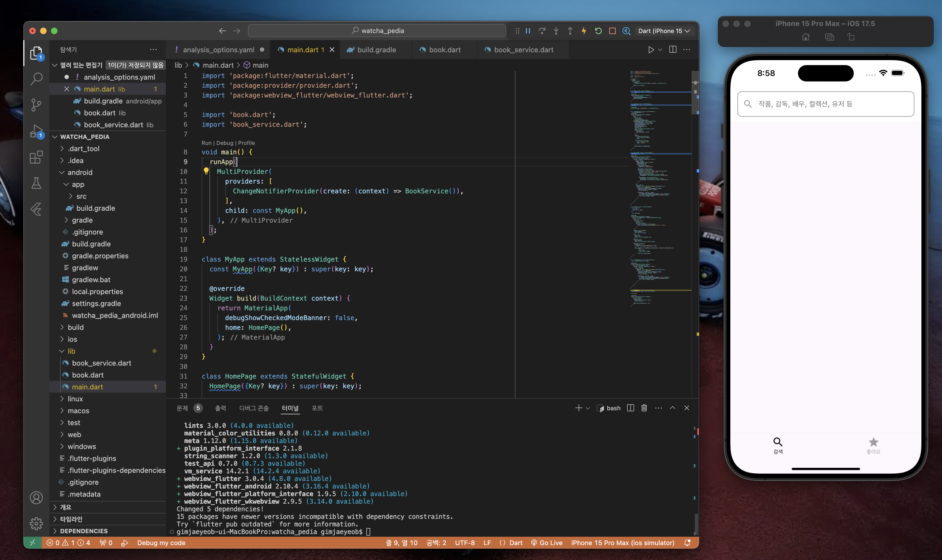
Task: Expand the 타임라인 section
Action: 108,519
